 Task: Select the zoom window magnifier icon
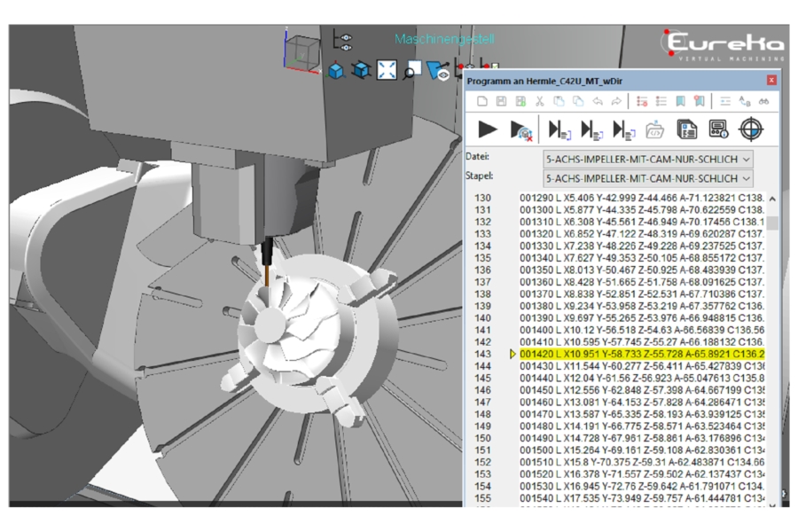(x=412, y=71)
